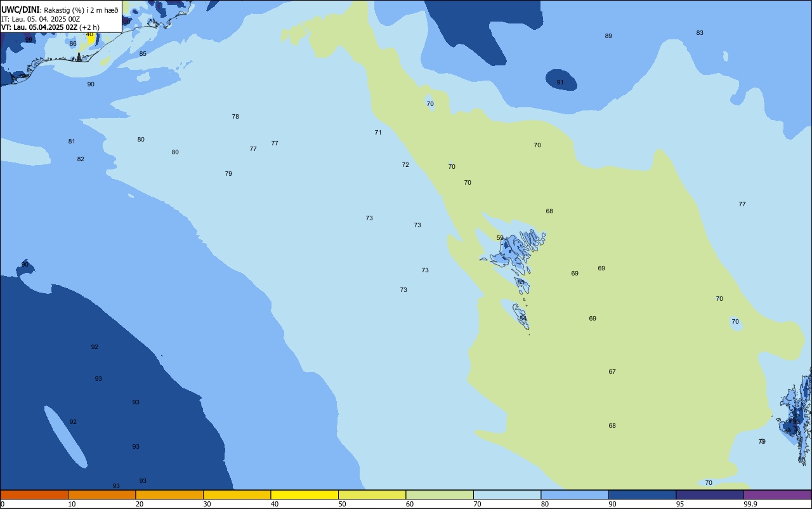Viewport: 812px width, 509px height.
Task: Click the "59" value on the islands
Action: click(x=500, y=238)
